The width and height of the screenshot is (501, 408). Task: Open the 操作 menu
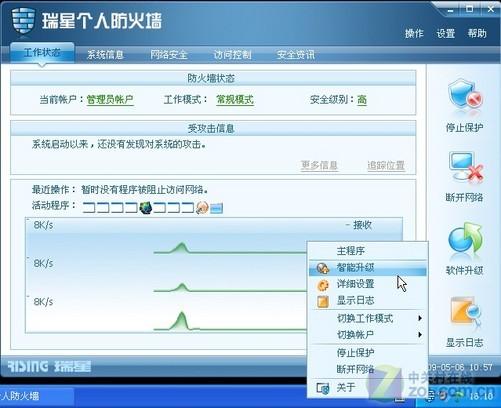[414, 33]
